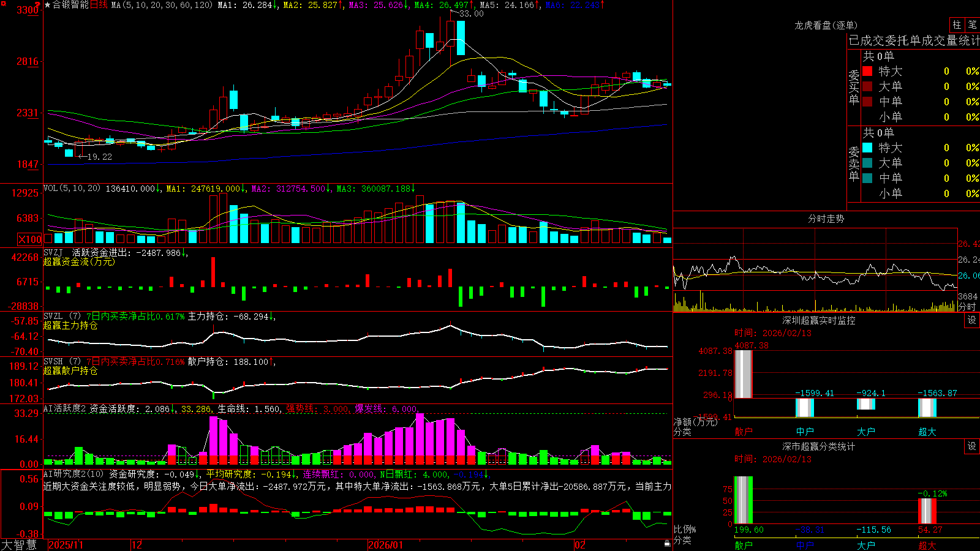Click the 超赢主力持仓 label
The image size is (980, 551).
click(70, 325)
